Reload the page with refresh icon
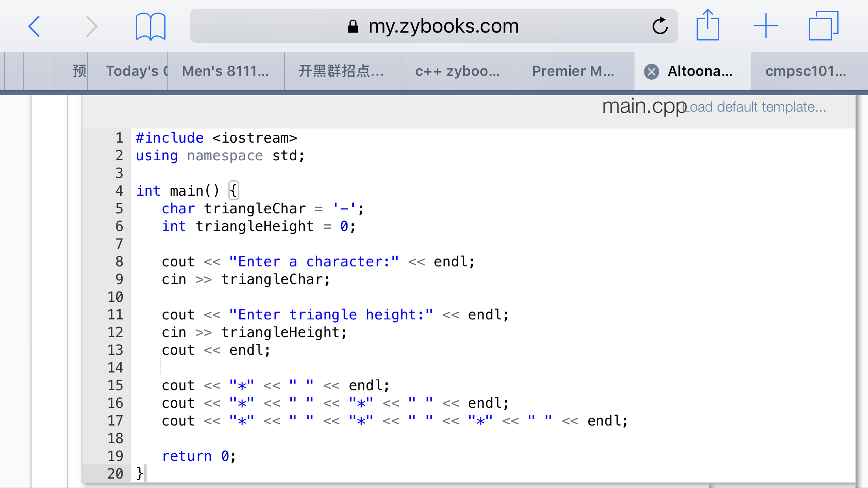The height and width of the screenshot is (488, 868). coord(660,26)
